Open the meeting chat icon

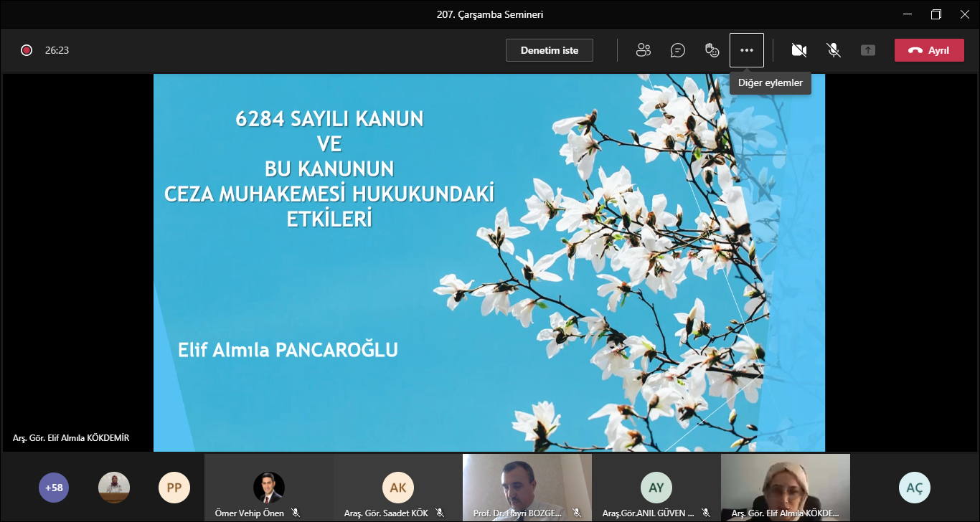tap(677, 50)
